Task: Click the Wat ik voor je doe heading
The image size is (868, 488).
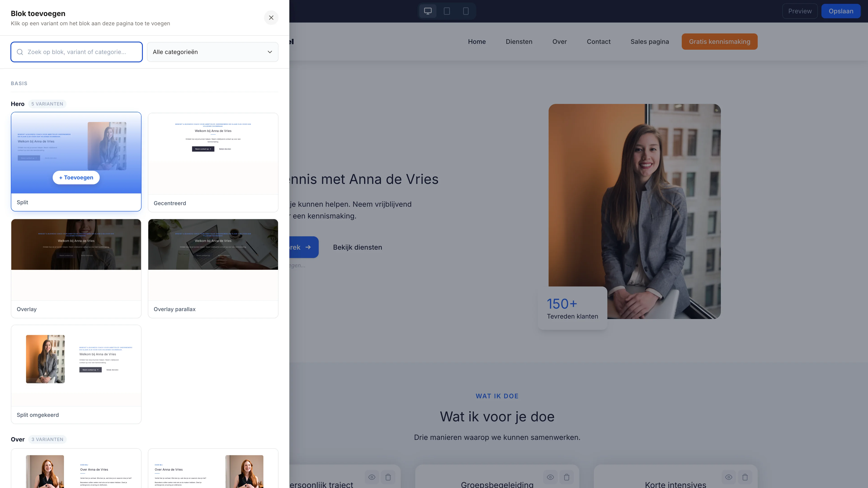Action: [497, 417]
